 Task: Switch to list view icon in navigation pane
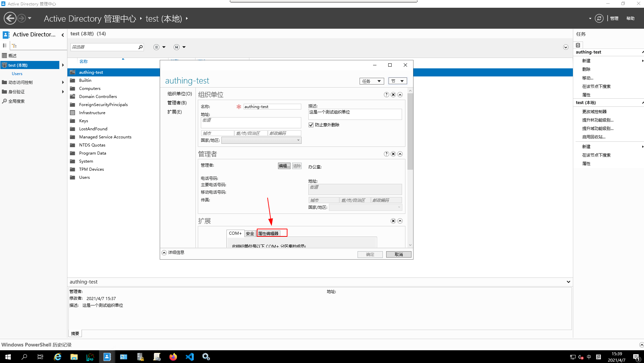coord(5,45)
